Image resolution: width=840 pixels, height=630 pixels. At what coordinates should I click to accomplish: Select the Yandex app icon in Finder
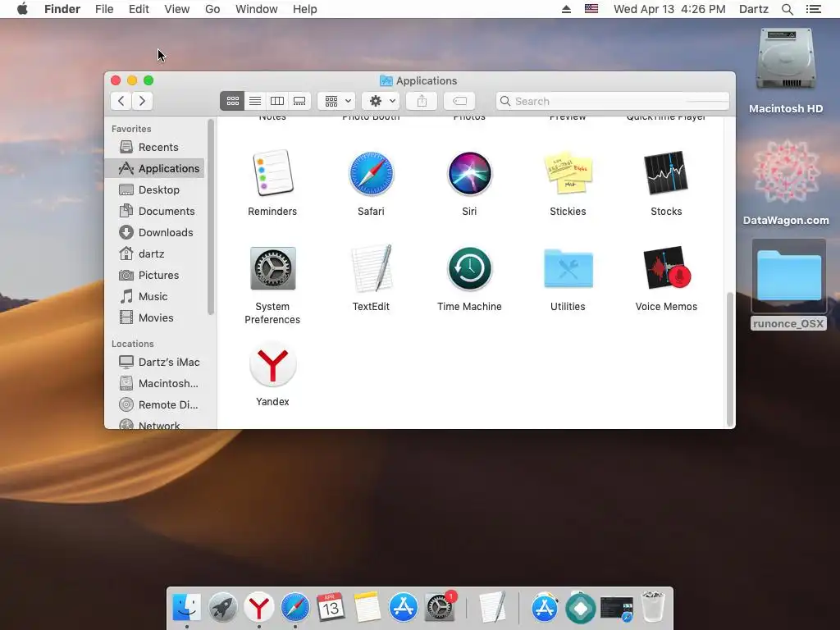[x=272, y=363]
